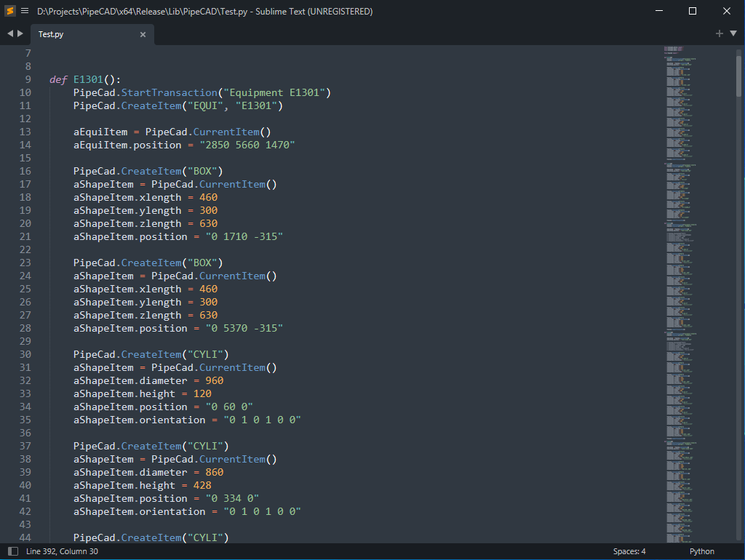Minimize the Sublime Text window
This screenshot has height=560, width=745.
point(659,11)
